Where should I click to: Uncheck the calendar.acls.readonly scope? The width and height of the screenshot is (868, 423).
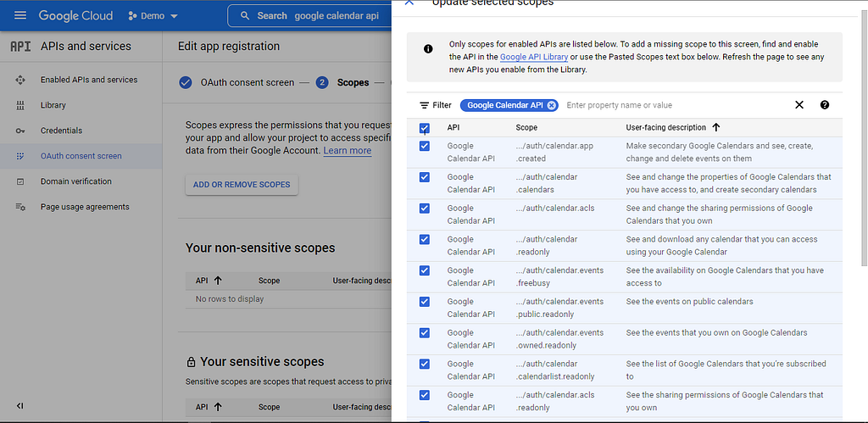point(425,395)
